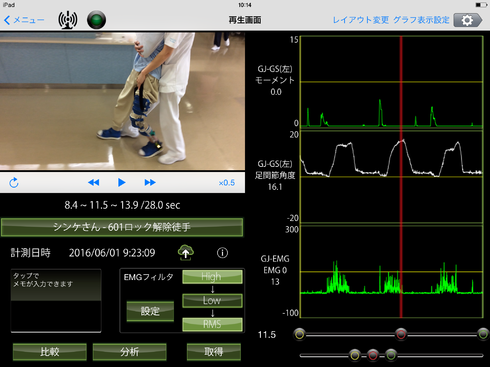Open レイアウト変更 layout options
The image size is (490, 367).
[x=361, y=20]
